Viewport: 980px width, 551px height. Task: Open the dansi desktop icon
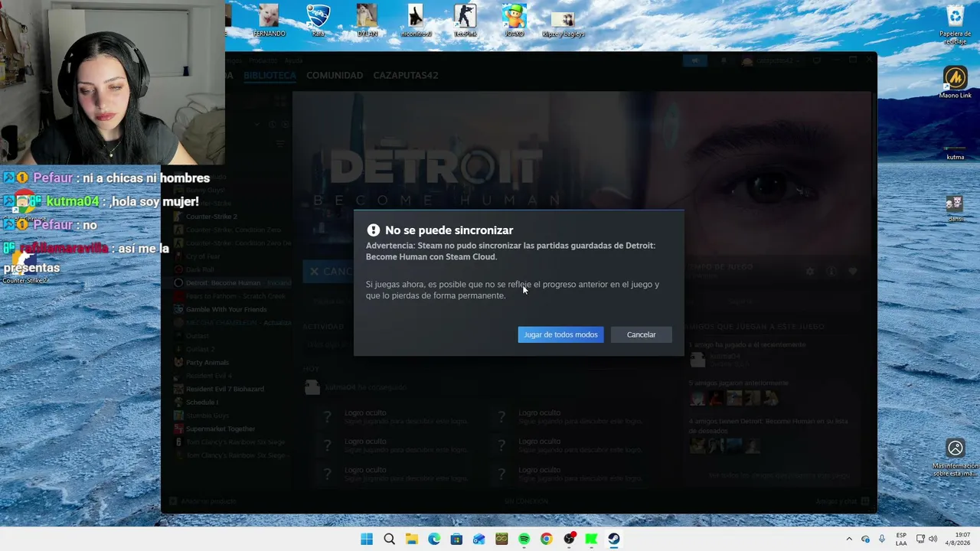point(955,208)
